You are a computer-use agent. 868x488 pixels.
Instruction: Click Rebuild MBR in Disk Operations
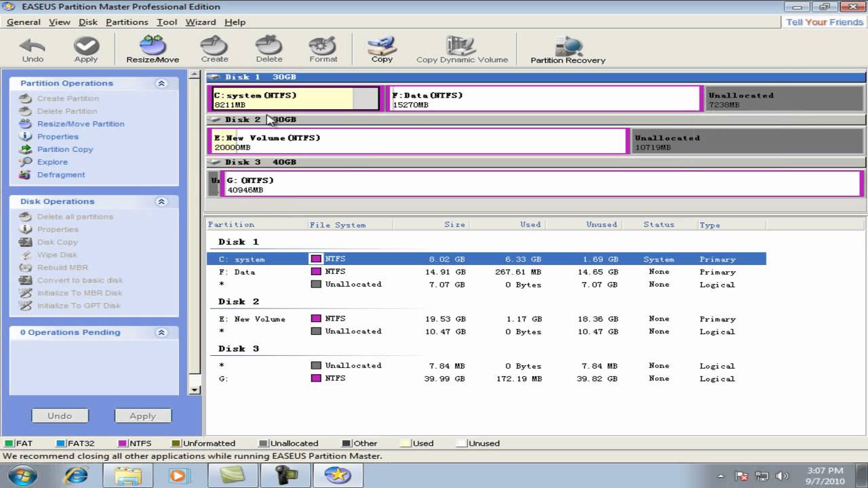62,268
